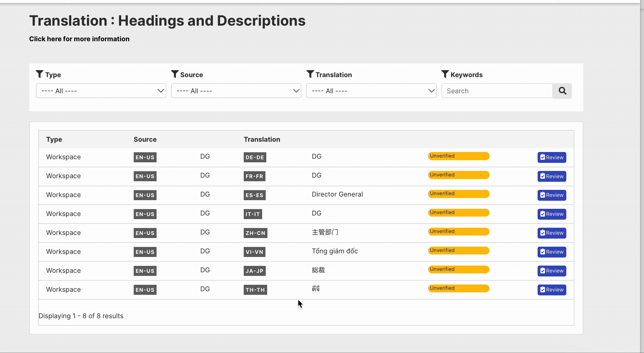Review the VI-VN translation row

click(552, 252)
